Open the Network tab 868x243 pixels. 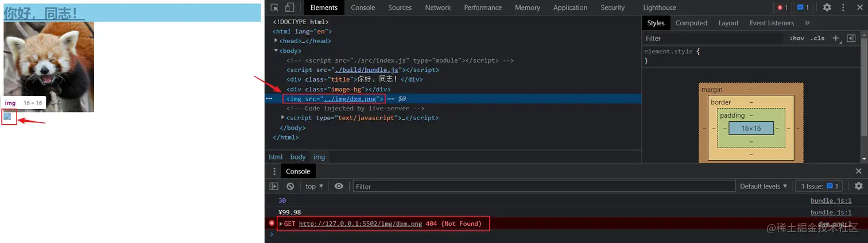438,7
